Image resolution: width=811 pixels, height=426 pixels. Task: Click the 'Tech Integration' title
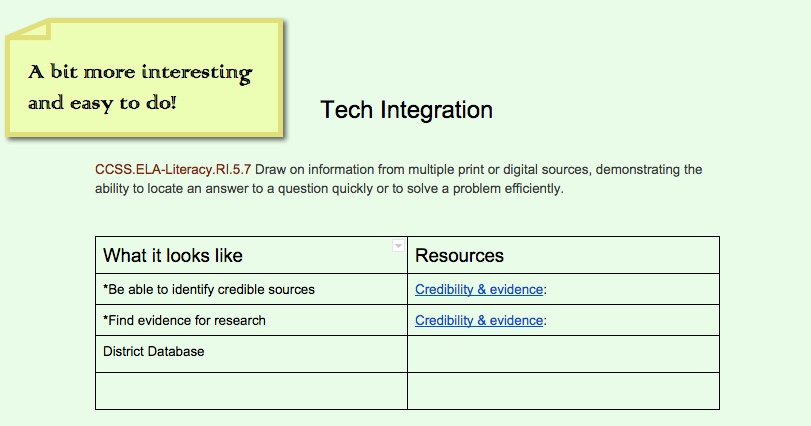coord(406,110)
